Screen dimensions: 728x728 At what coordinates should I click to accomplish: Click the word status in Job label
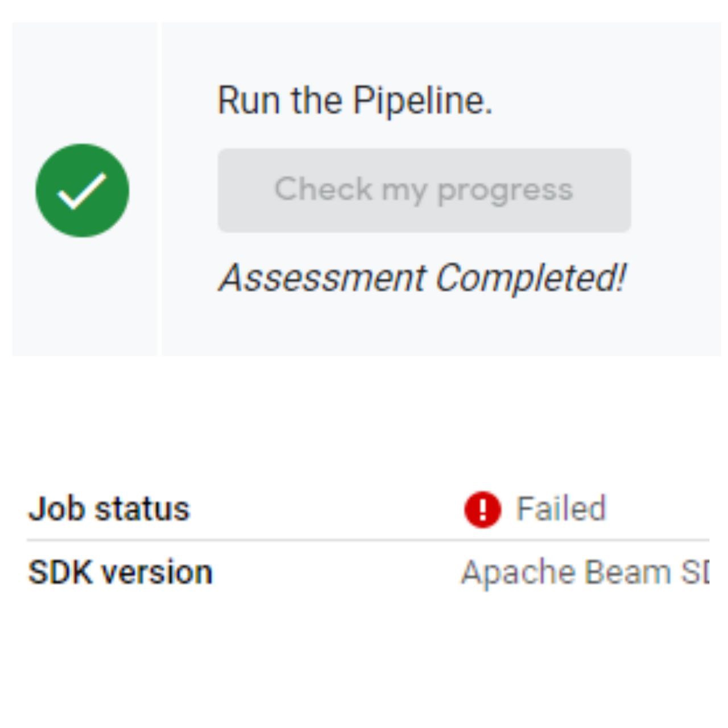point(142,508)
